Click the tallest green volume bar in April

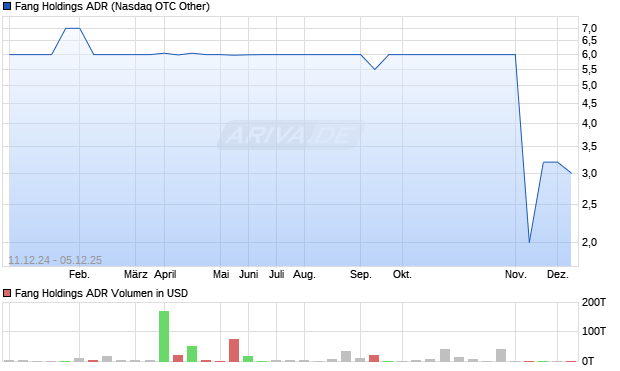tap(164, 336)
